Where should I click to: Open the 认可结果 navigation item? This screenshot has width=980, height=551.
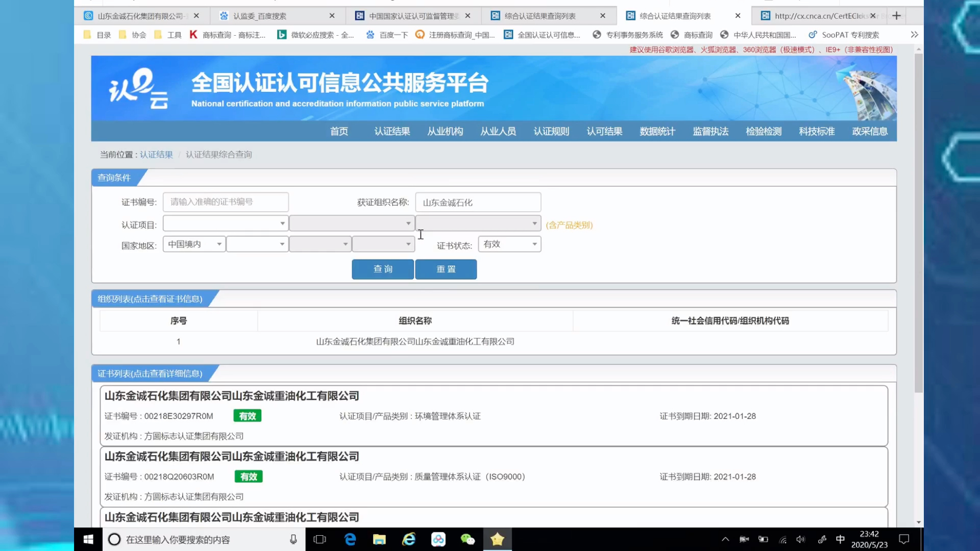point(604,131)
